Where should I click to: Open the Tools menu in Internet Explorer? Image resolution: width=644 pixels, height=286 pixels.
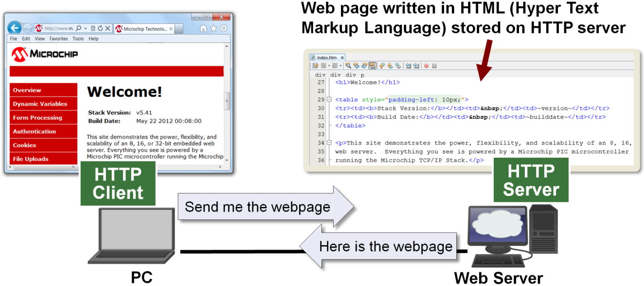(78, 38)
